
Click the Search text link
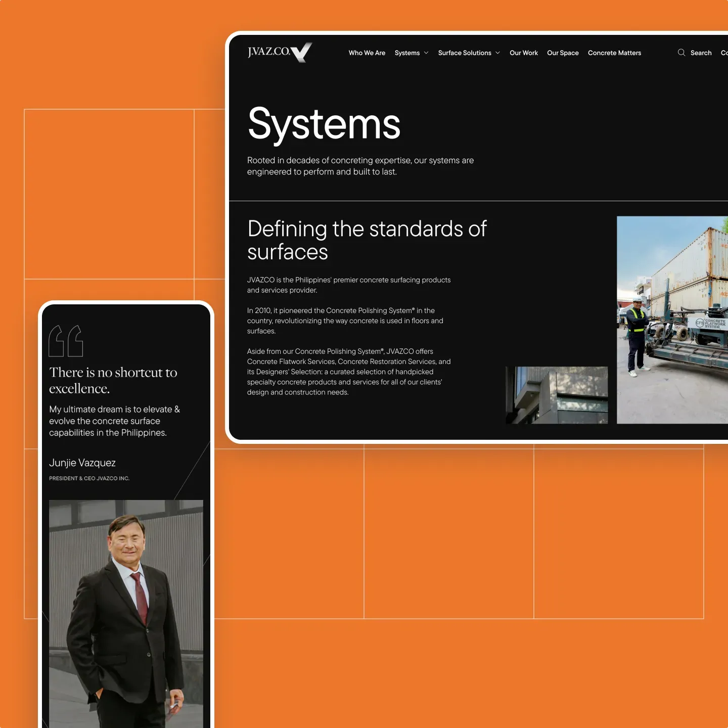701,53
